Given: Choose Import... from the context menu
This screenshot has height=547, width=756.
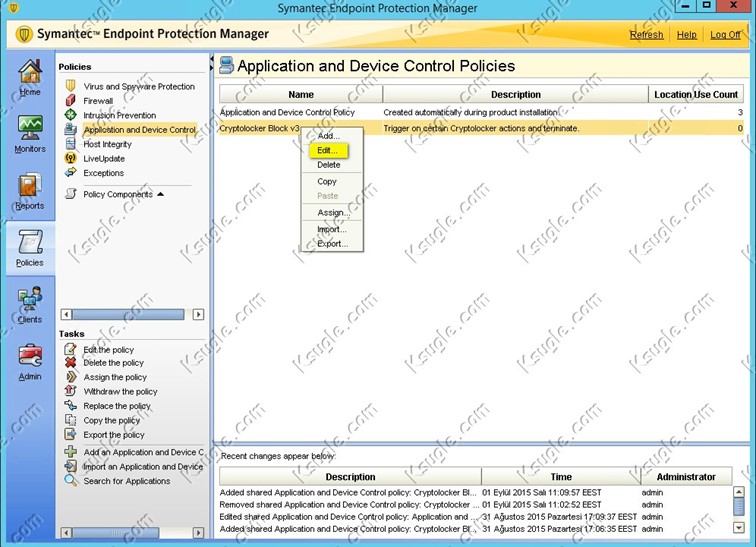Looking at the screenshot, I should coord(332,229).
